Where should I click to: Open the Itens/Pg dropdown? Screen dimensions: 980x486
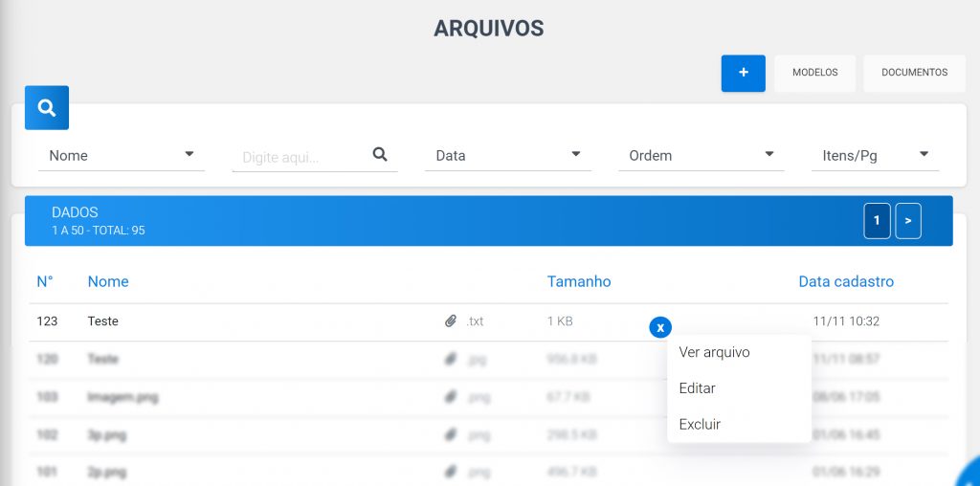coord(875,156)
